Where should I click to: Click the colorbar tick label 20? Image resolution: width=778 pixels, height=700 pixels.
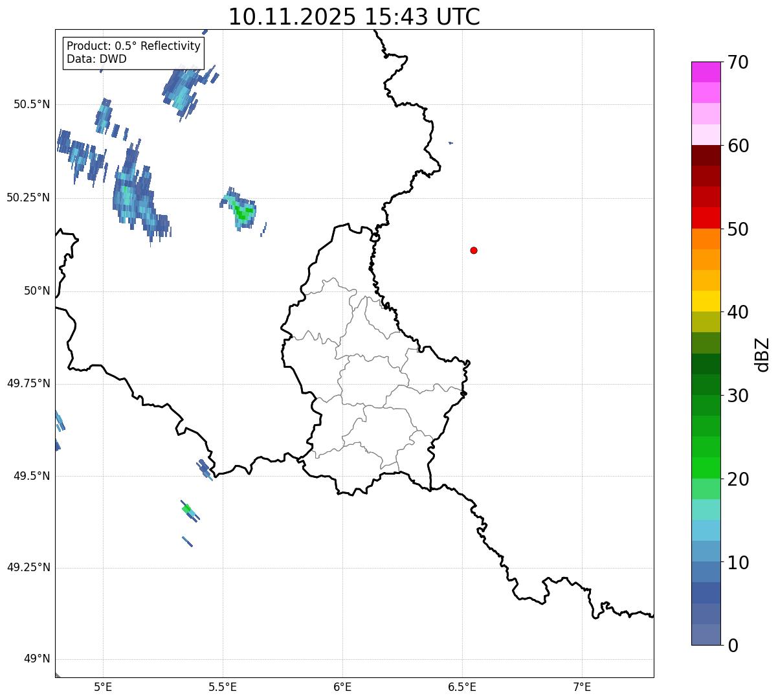tap(738, 479)
